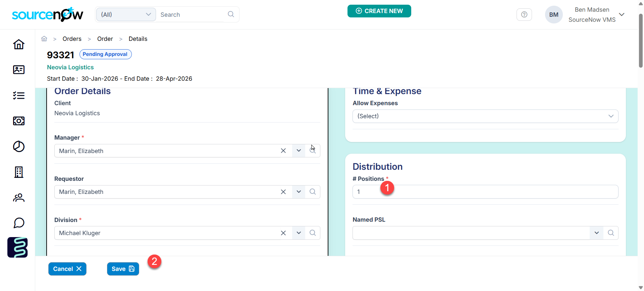Go to Orders breadcrumb
The image size is (644, 291).
click(x=72, y=39)
